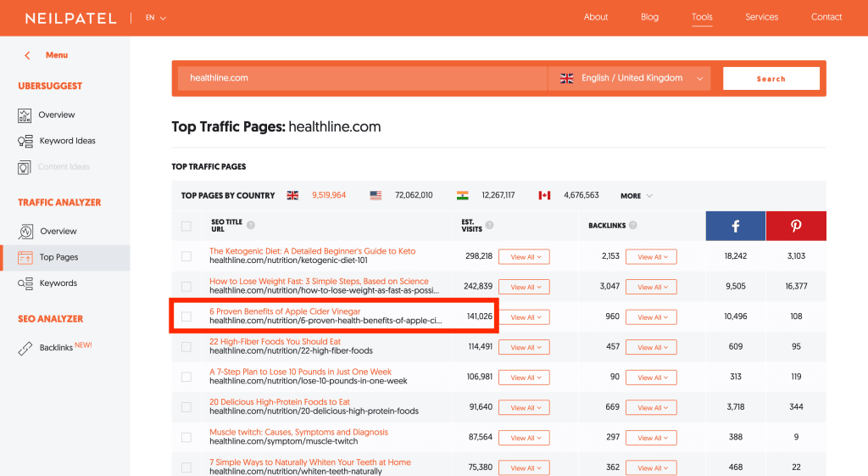868x476 pixels.
Task: Open the EN language dropdown
Action: pyautogui.click(x=156, y=19)
